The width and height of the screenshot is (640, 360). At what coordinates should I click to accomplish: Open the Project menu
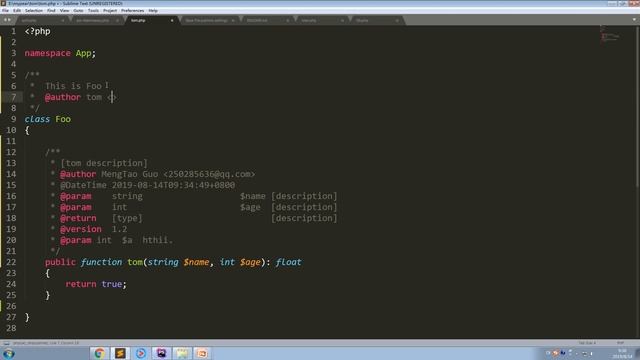[x=110, y=11]
